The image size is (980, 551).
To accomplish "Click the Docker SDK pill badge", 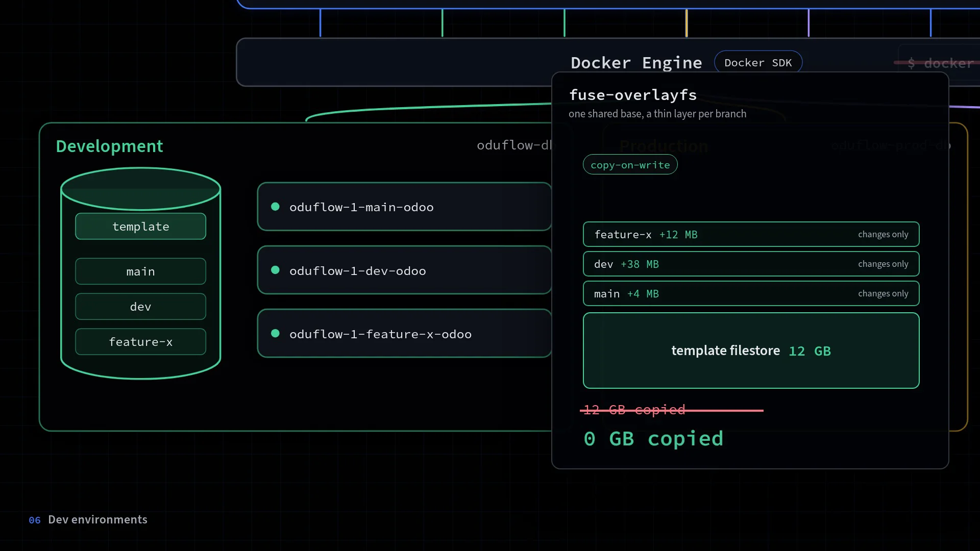I will (x=758, y=63).
